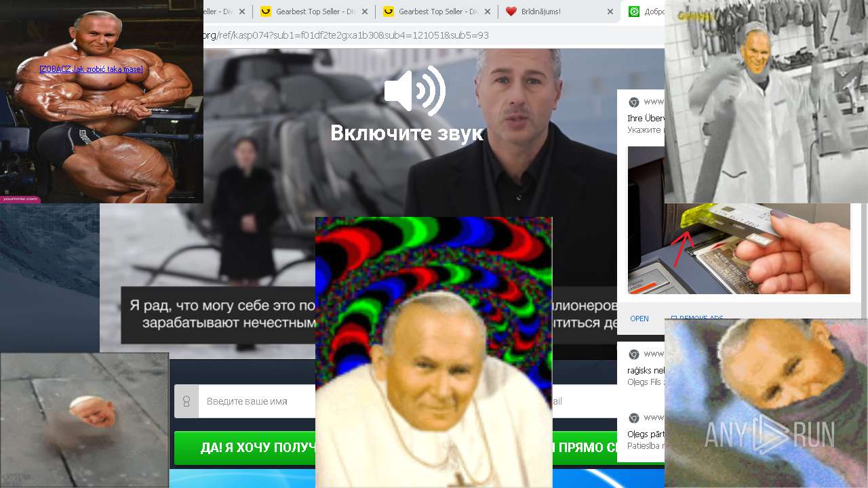The image size is (868, 488).
Task: Click the partially visible email input field
Action: [583, 401]
